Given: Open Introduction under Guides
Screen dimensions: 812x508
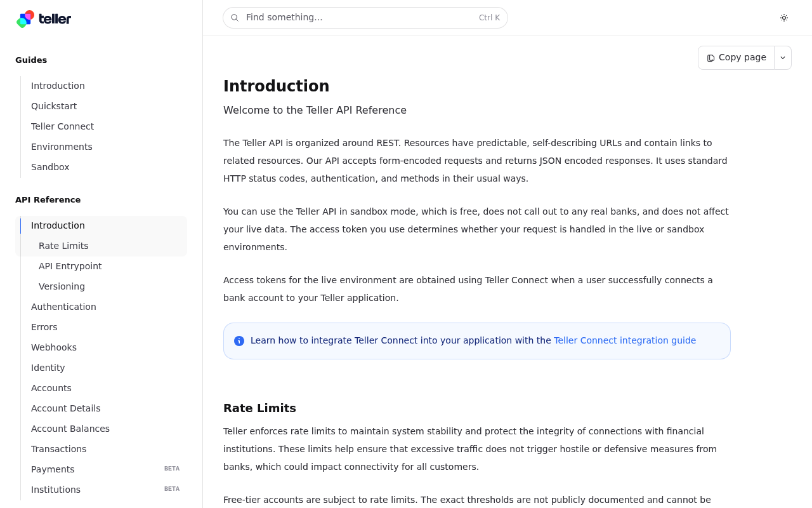Looking at the screenshot, I should pyautogui.click(x=58, y=86).
